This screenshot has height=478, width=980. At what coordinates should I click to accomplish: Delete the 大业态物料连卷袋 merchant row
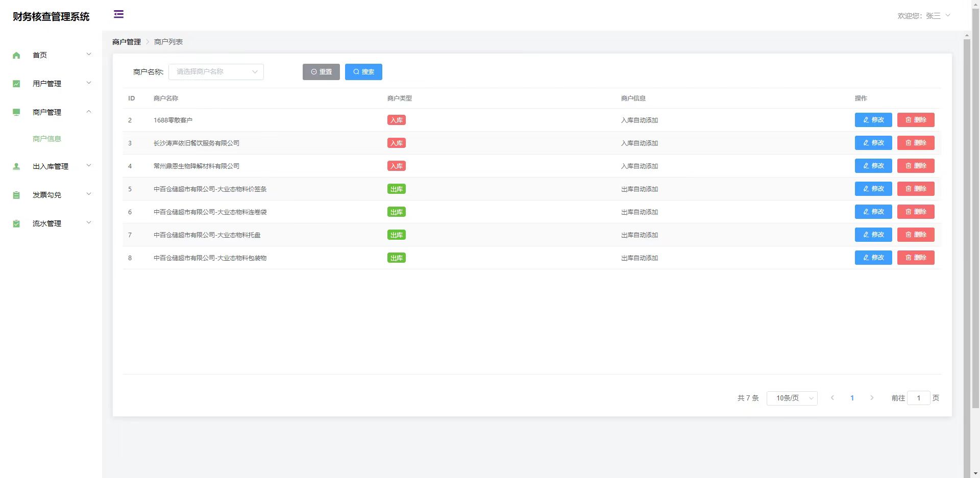[916, 212]
